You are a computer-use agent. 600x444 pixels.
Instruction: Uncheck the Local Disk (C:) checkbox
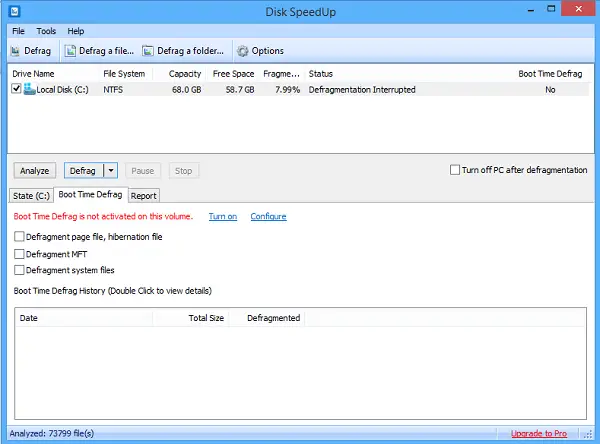click(16, 89)
